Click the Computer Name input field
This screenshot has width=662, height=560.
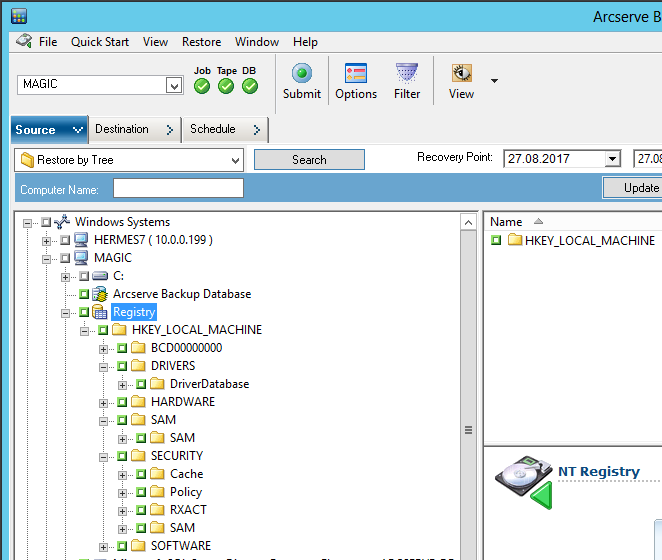178,188
